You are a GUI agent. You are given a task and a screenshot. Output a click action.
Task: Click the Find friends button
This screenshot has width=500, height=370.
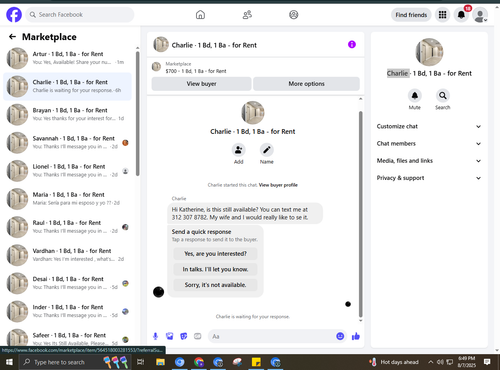pos(411,15)
